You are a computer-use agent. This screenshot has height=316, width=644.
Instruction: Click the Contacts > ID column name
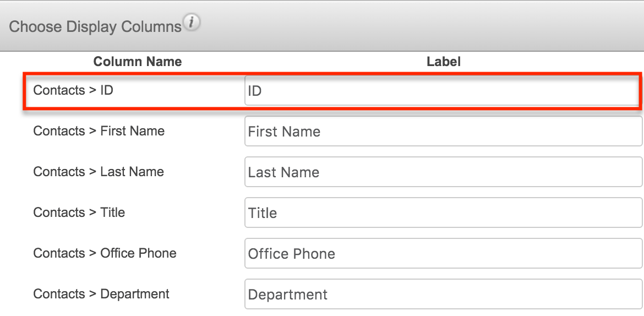coord(73,90)
